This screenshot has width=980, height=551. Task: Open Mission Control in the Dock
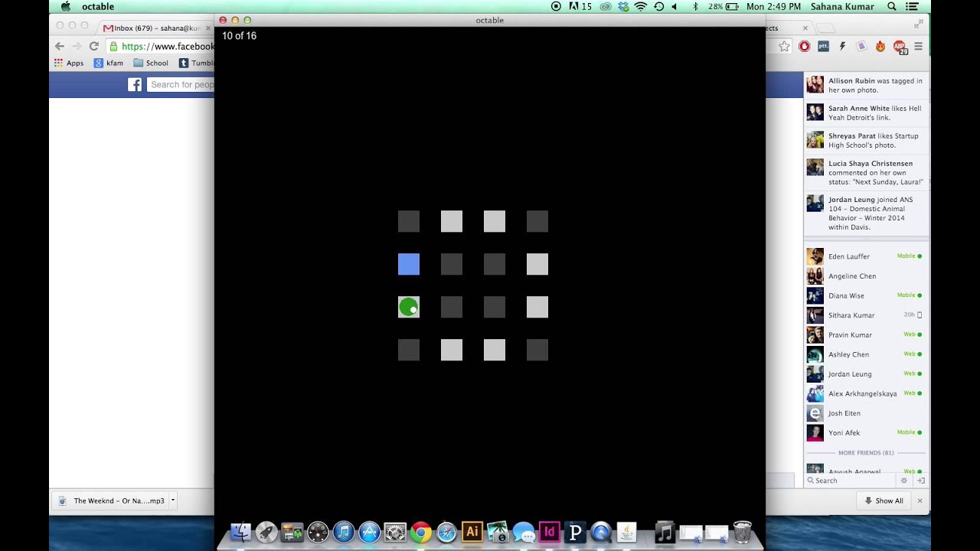(292, 531)
